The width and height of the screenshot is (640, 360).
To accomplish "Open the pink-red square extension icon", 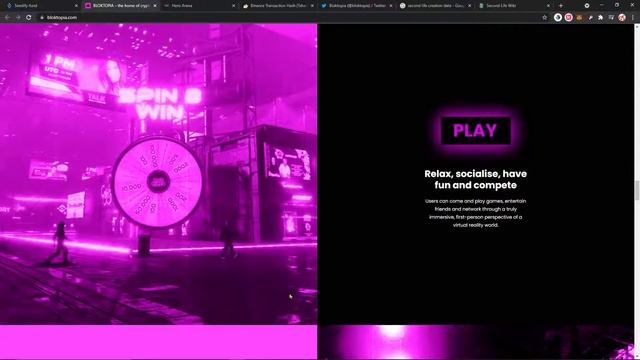I will tap(569, 18).
